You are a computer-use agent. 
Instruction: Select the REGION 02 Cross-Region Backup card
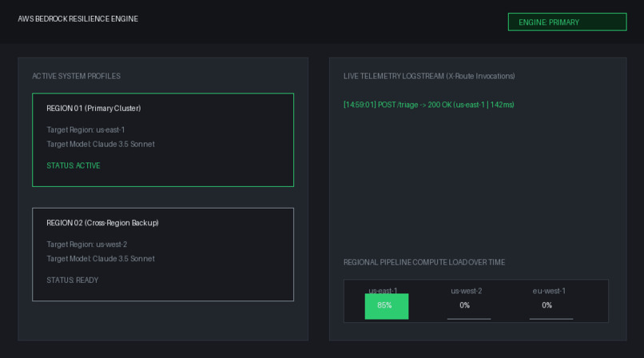click(x=163, y=255)
